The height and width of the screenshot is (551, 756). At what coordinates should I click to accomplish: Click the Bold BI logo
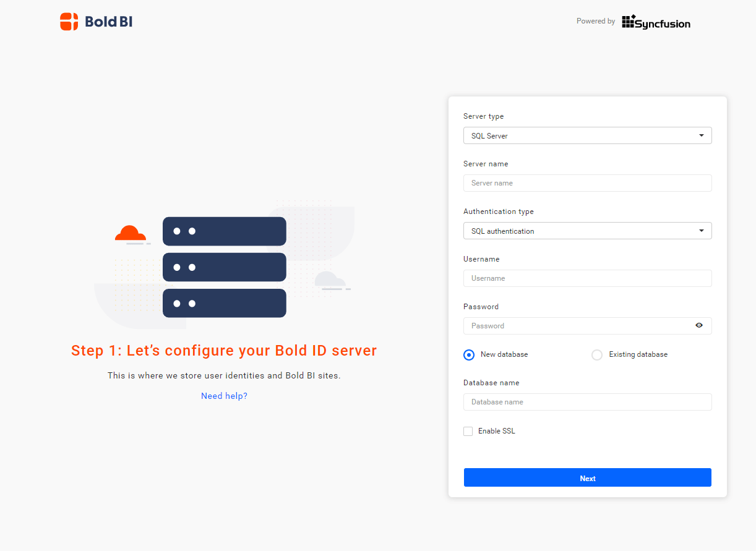point(96,21)
